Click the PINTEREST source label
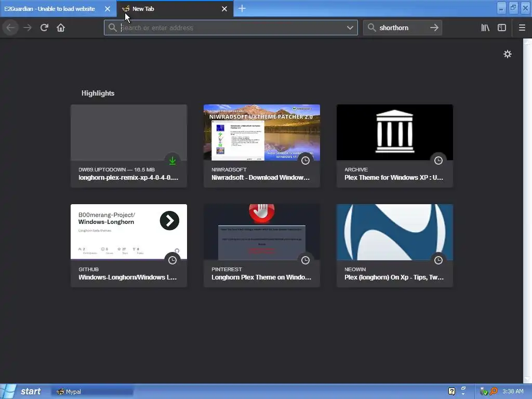 coord(227,270)
